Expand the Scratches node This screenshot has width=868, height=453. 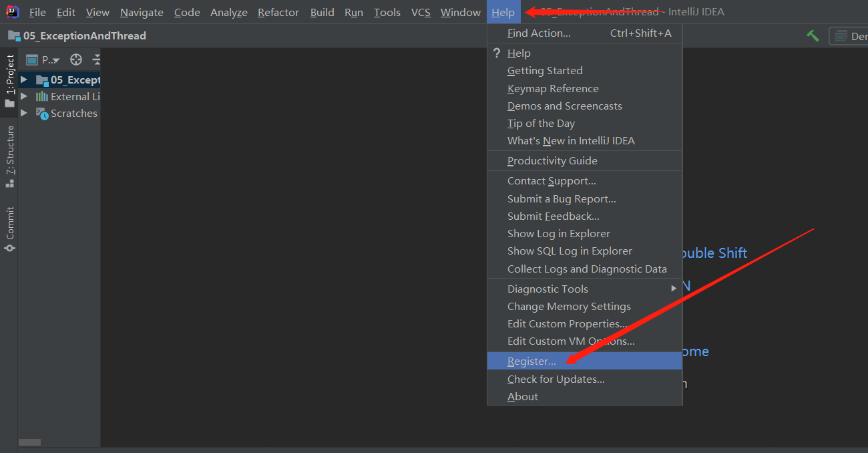24,113
